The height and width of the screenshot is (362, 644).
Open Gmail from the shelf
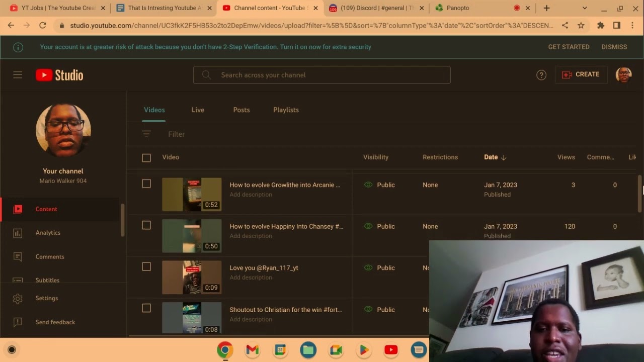253,350
